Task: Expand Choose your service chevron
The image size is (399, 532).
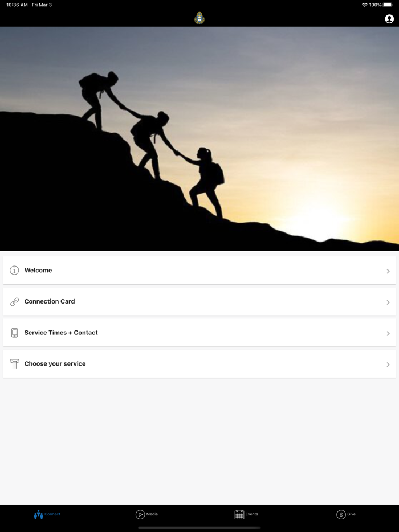Action: (x=388, y=365)
